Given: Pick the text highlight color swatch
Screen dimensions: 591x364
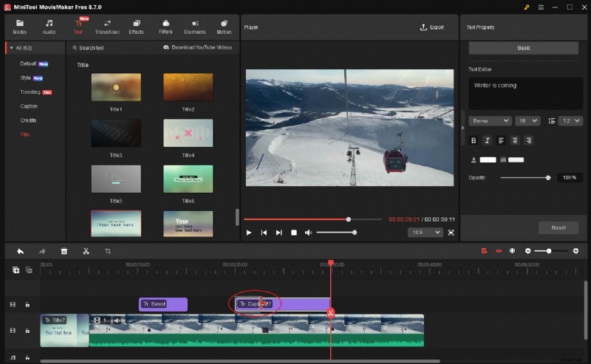Looking at the screenshot, I should pos(516,159).
